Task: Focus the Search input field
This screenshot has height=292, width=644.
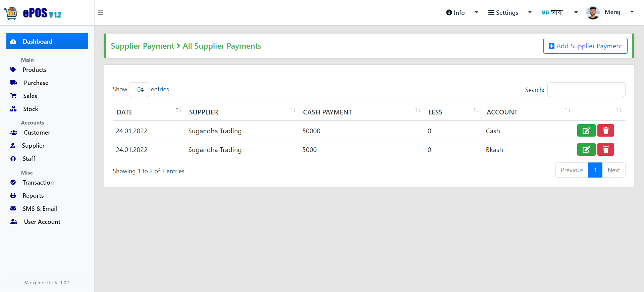Action: (586, 90)
